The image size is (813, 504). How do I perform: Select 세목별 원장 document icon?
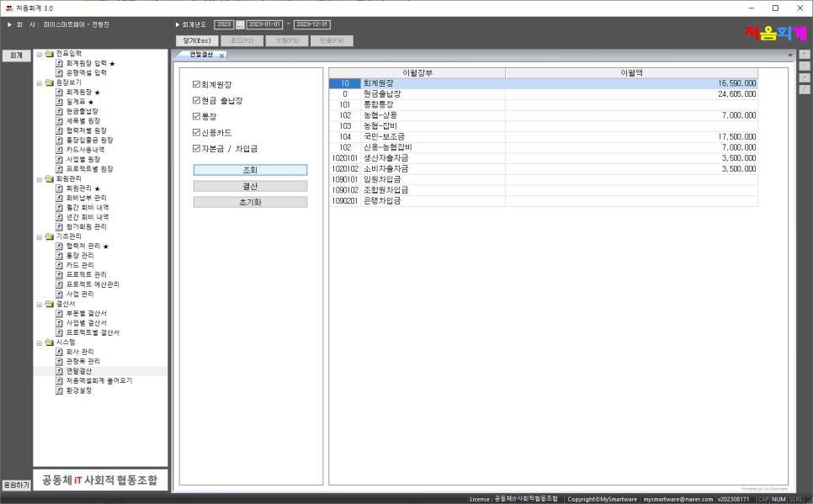(x=59, y=121)
